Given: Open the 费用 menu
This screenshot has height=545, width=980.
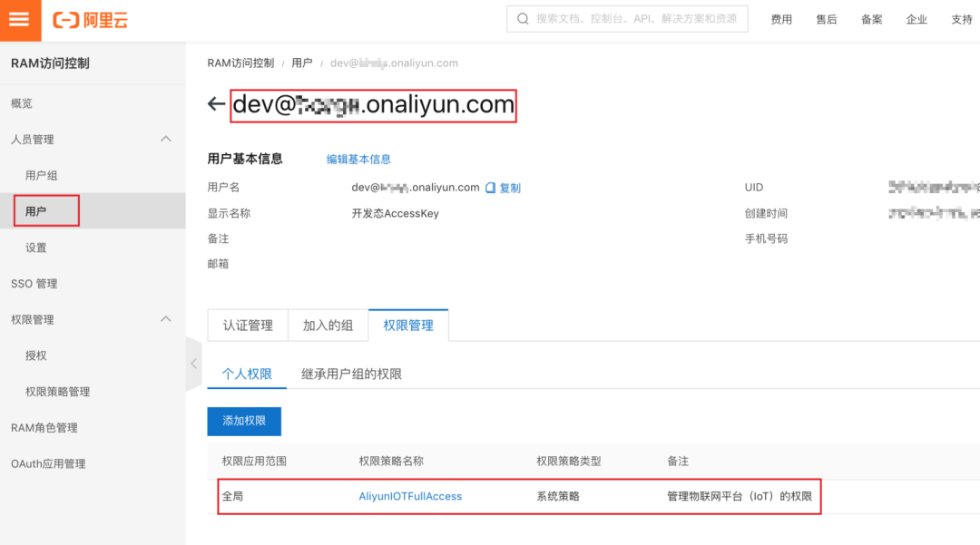Looking at the screenshot, I should point(781,19).
